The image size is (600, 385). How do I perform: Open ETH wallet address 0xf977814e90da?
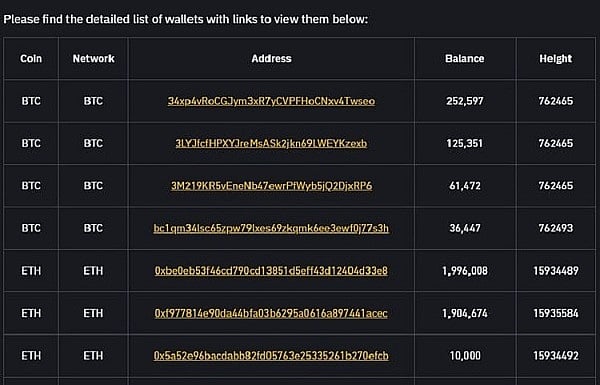pyautogui.click(x=271, y=313)
